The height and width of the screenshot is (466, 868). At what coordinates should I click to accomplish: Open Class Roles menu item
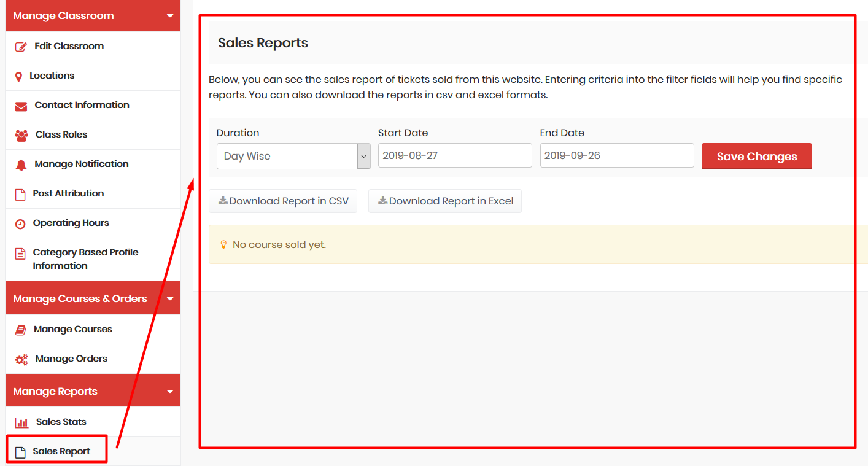93,135
